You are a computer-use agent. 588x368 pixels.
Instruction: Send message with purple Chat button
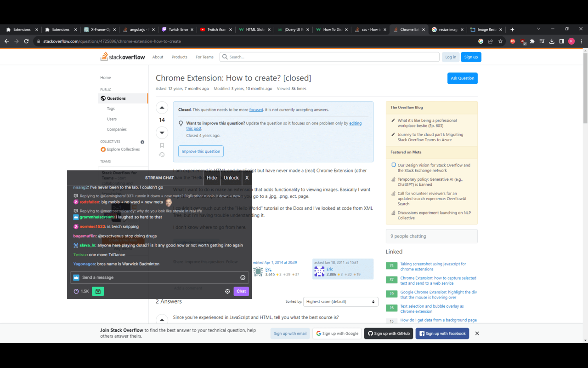click(x=241, y=291)
